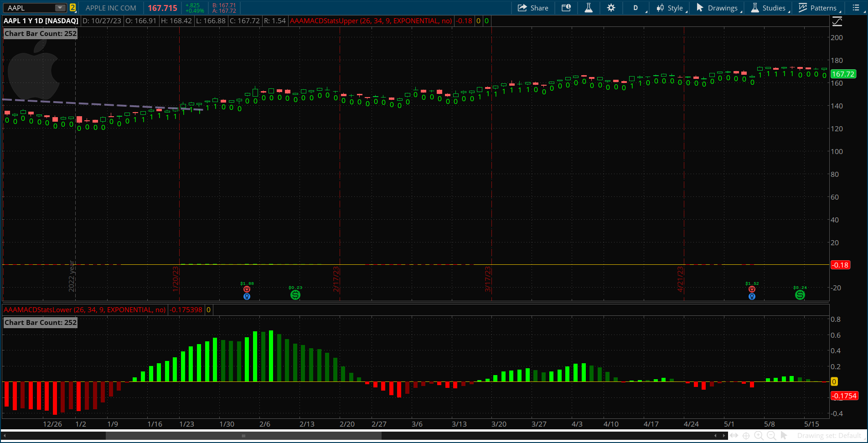
Task: Click the yellow 0 zero-line bubble
Action: click(x=834, y=382)
